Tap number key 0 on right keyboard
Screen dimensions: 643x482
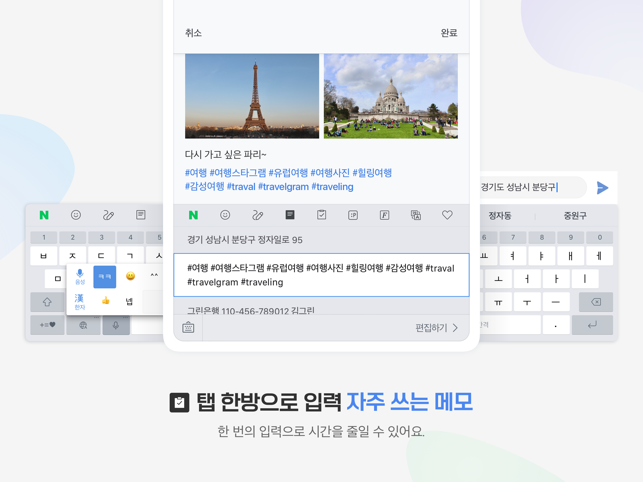coord(600,237)
